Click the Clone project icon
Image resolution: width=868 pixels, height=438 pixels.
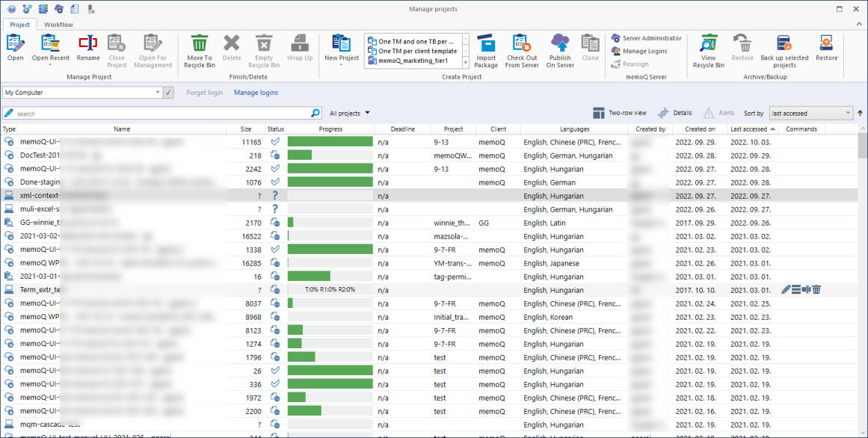click(591, 50)
